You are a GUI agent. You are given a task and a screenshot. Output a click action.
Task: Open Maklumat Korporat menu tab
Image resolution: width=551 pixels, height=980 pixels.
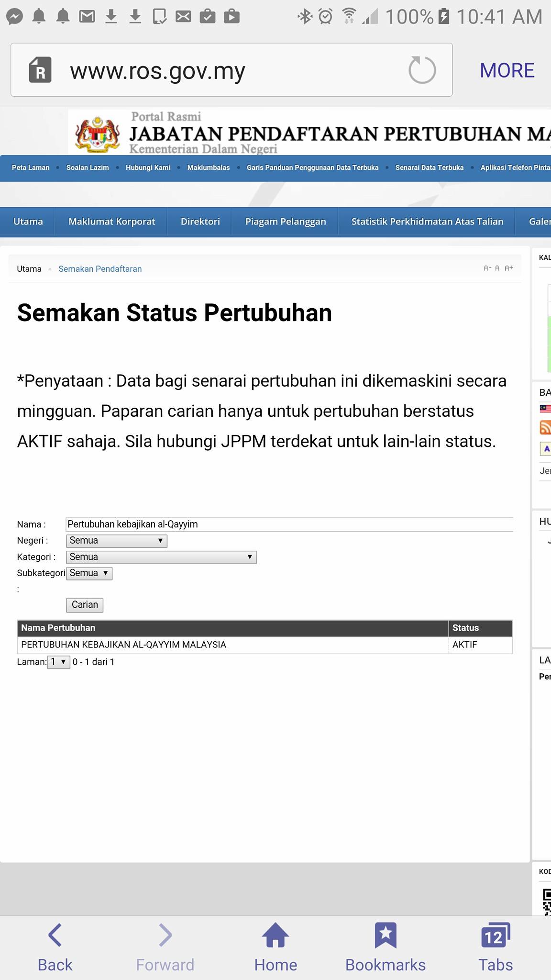pyautogui.click(x=111, y=222)
